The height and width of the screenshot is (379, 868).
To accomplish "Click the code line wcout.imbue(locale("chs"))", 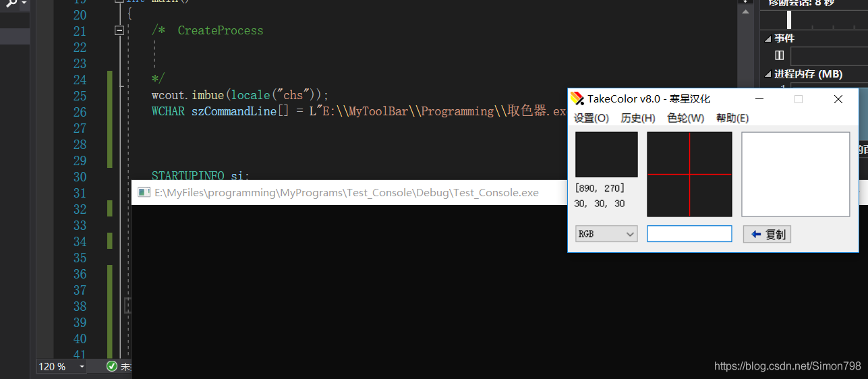I will tap(240, 95).
